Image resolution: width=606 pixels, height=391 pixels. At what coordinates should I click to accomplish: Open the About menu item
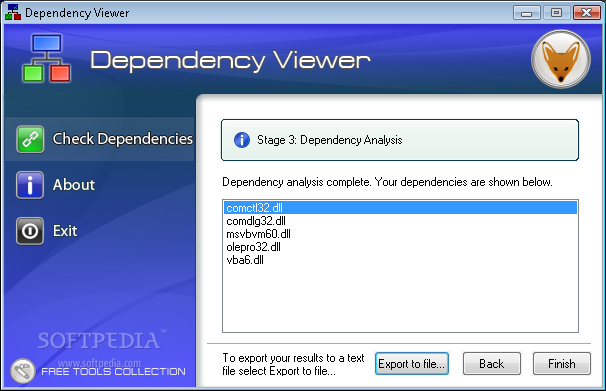(73, 185)
